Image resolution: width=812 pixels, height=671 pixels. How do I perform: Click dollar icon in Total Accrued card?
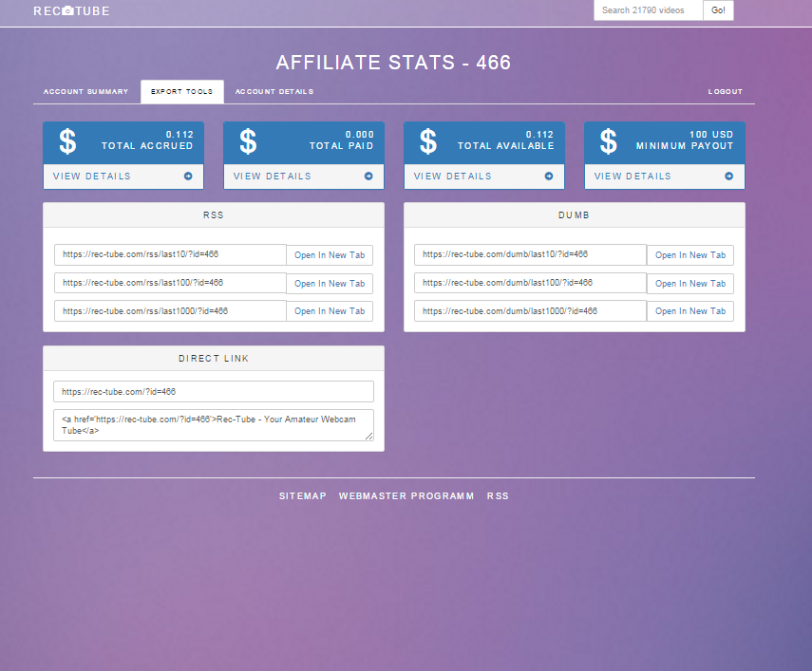click(67, 141)
